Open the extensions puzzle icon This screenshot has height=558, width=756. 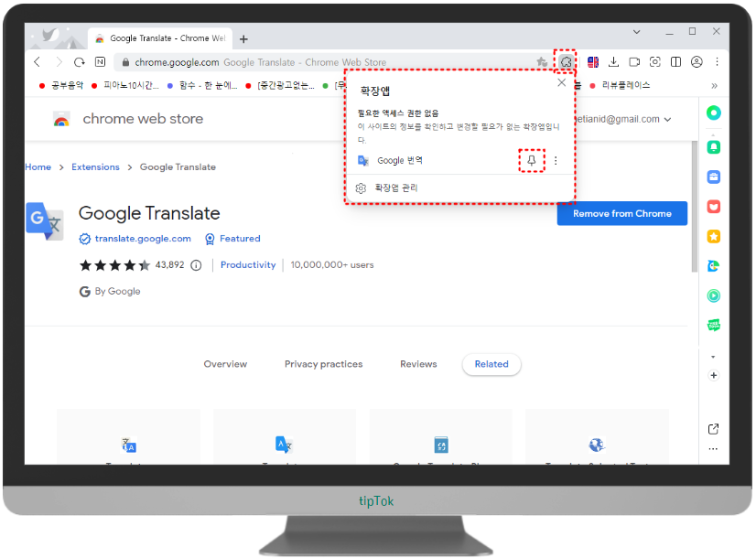pos(566,61)
